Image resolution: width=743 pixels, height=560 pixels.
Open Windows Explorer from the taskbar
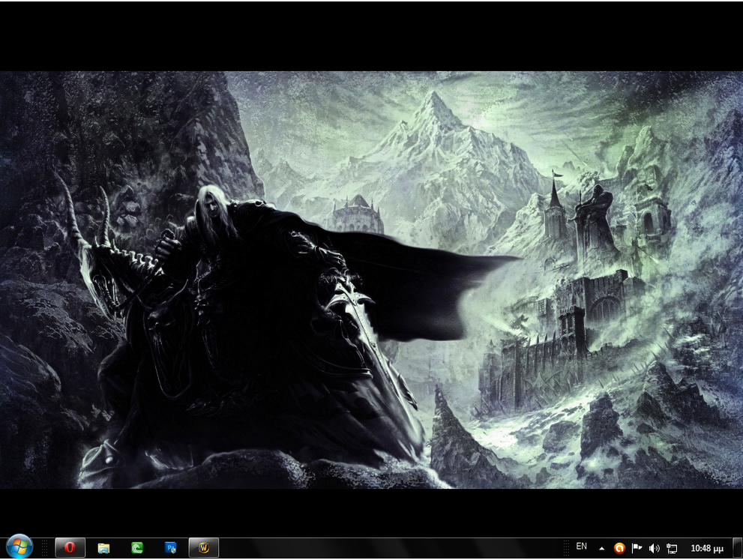point(103,548)
